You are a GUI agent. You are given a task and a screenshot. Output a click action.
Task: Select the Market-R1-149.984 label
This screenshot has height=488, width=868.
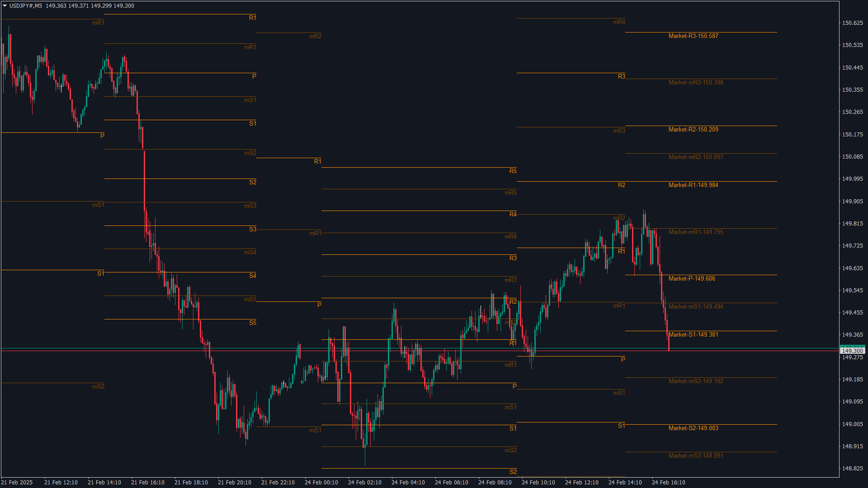(x=693, y=185)
